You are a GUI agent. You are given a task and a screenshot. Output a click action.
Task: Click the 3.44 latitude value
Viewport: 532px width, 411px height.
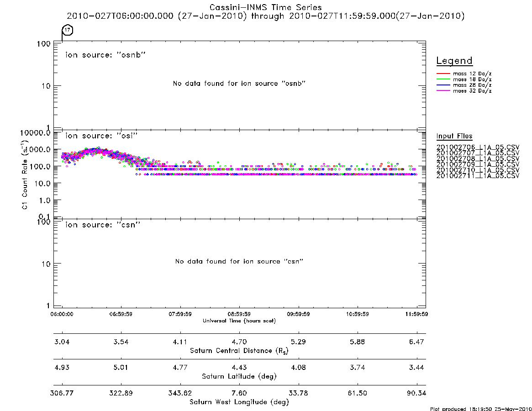(x=416, y=367)
